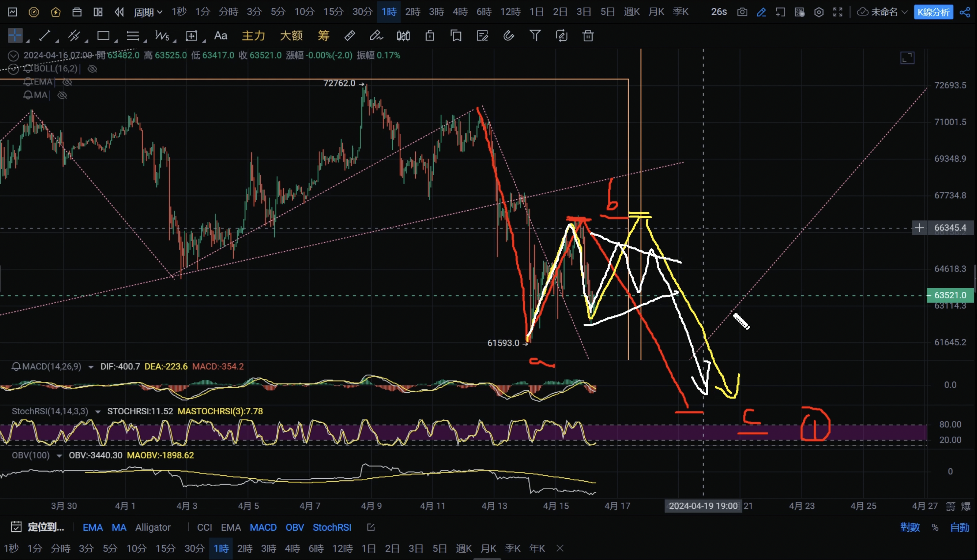Select the horizontal lines Fibonacci tool
The image size is (977, 560).
coord(133,36)
